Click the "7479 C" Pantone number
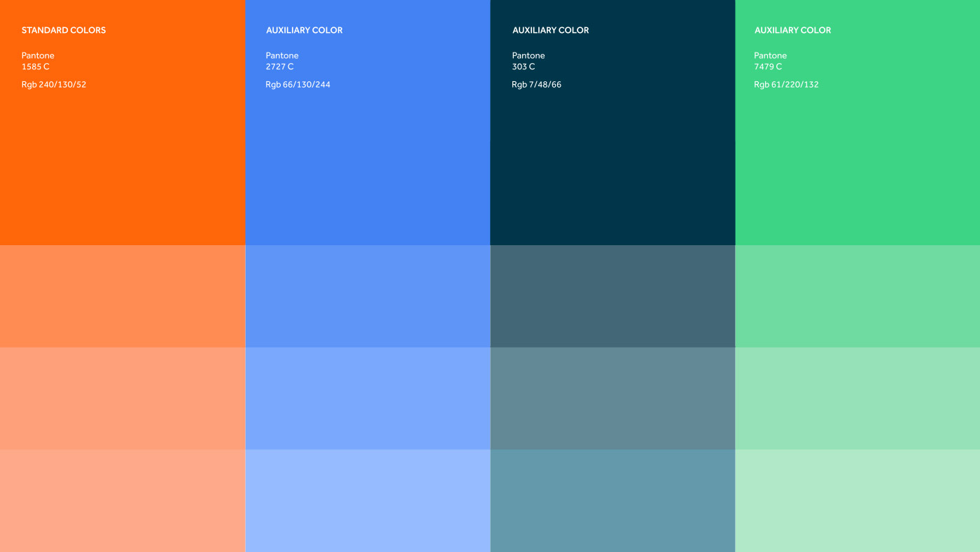Viewport: 980px width, 552px height. coord(768,67)
